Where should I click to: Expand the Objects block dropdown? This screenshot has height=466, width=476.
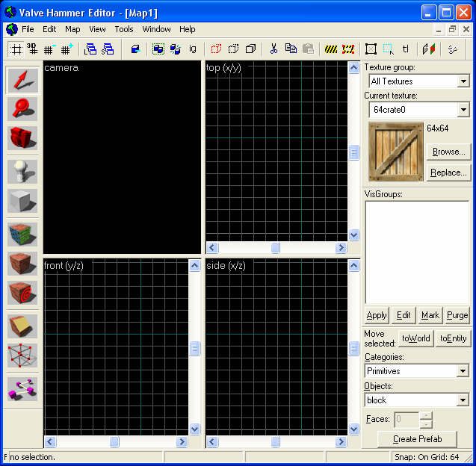coord(463,400)
